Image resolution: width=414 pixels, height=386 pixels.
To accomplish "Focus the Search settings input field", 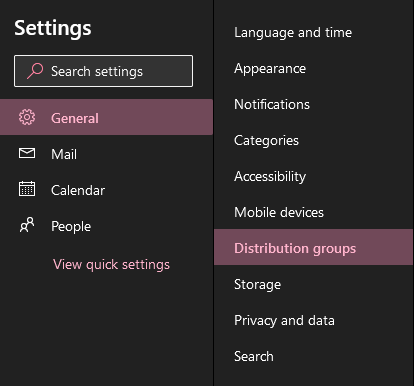I will [x=103, y=71].
